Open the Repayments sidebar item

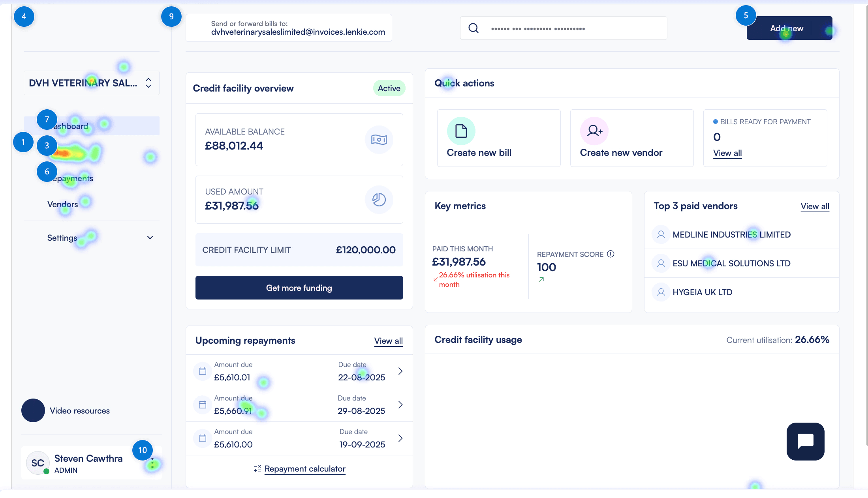click(73, 178)
